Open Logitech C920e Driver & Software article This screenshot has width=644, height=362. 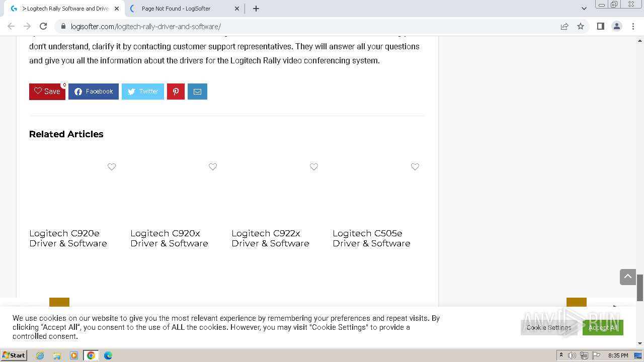point(68,238)
